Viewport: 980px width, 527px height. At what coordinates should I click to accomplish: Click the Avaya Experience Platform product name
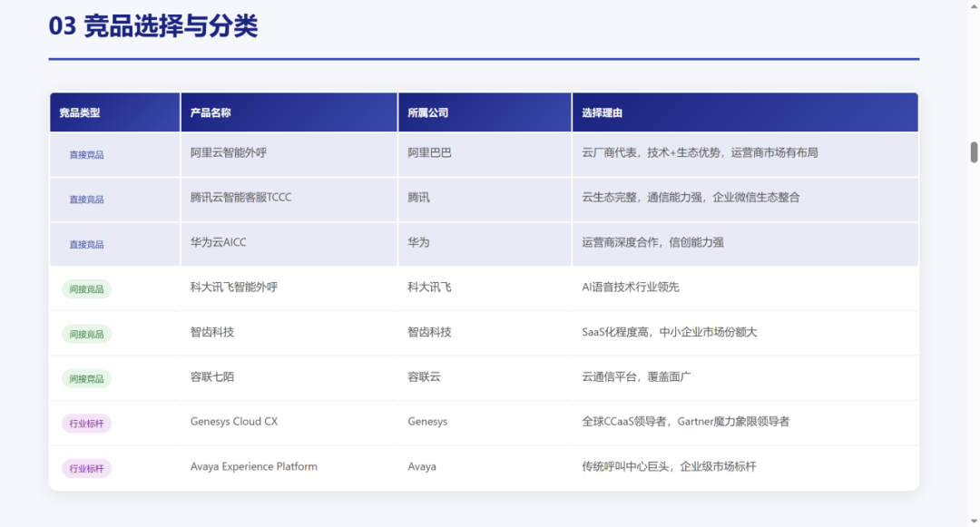pos(254,467)
